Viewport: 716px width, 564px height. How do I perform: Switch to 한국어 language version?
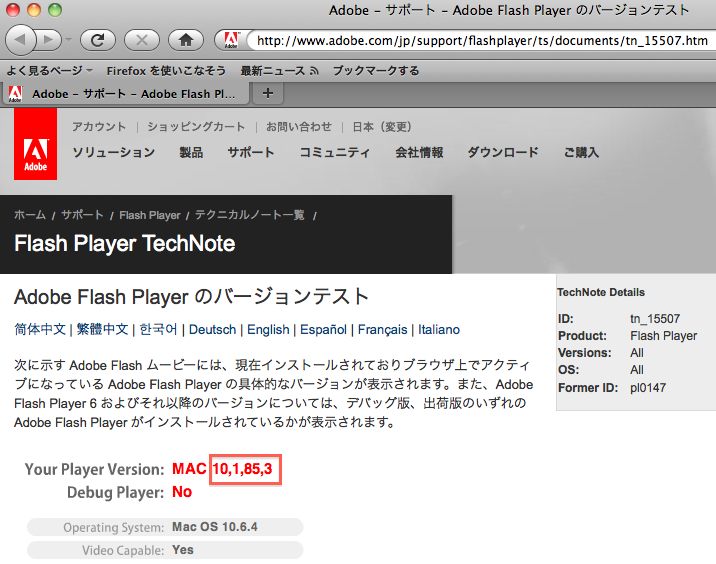158,329
